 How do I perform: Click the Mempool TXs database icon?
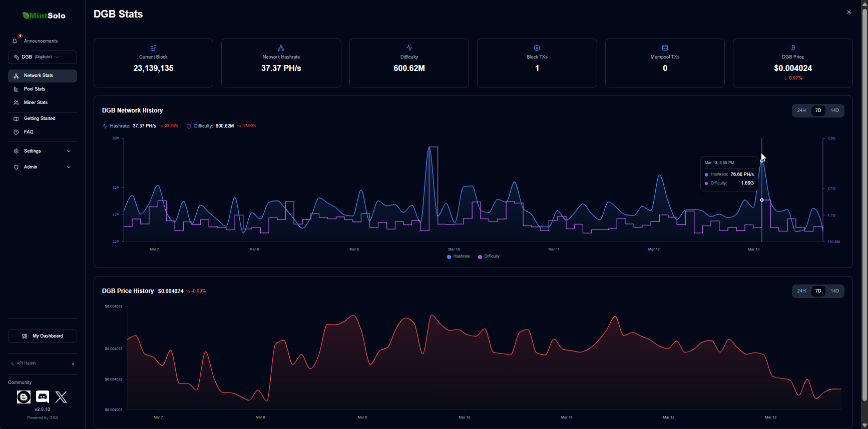click(x=665, y=48)
